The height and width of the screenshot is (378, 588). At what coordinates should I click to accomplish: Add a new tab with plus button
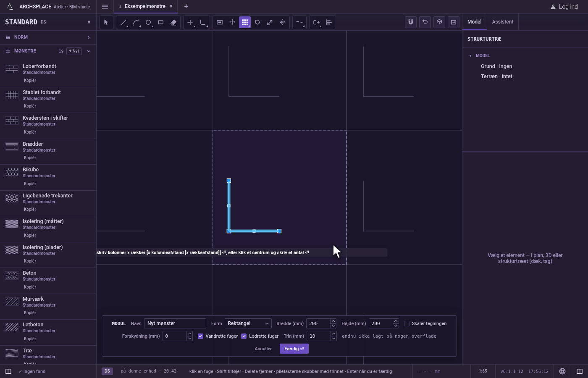(186, 6)
